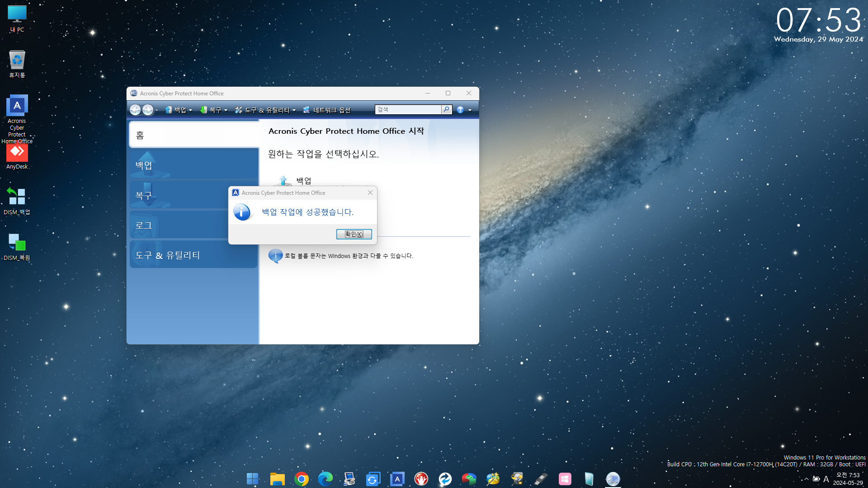This screenshot has height=488, width=868.
Task: Open 휴지통 recycle bin desktop icon
Action: point(17,64)
